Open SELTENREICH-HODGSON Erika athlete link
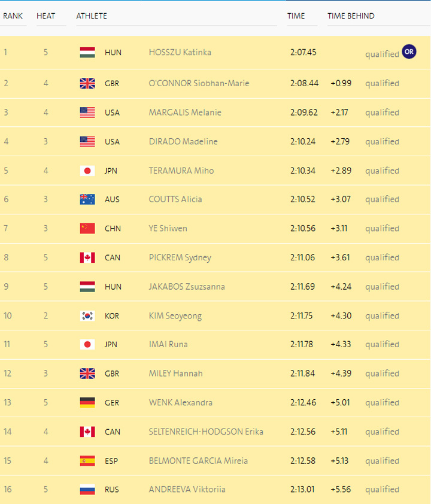 coord(206,432)
